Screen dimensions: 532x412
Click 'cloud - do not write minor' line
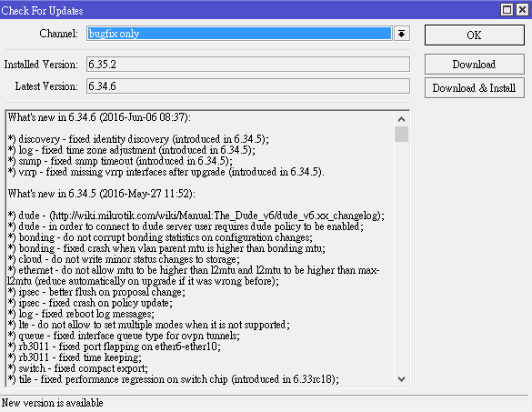(124, 259)
